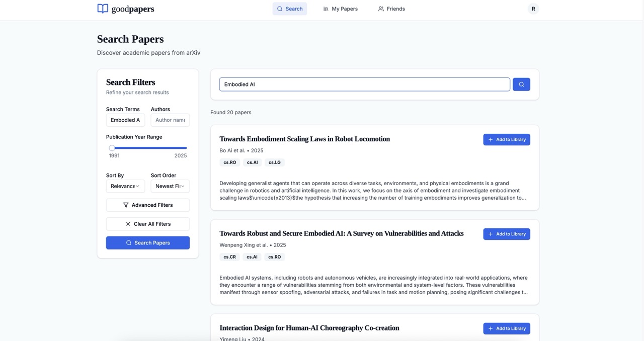644x341 pixels.
Task: Add Robust and Secure Embodied AI paper
Action: tap(506, 234)
